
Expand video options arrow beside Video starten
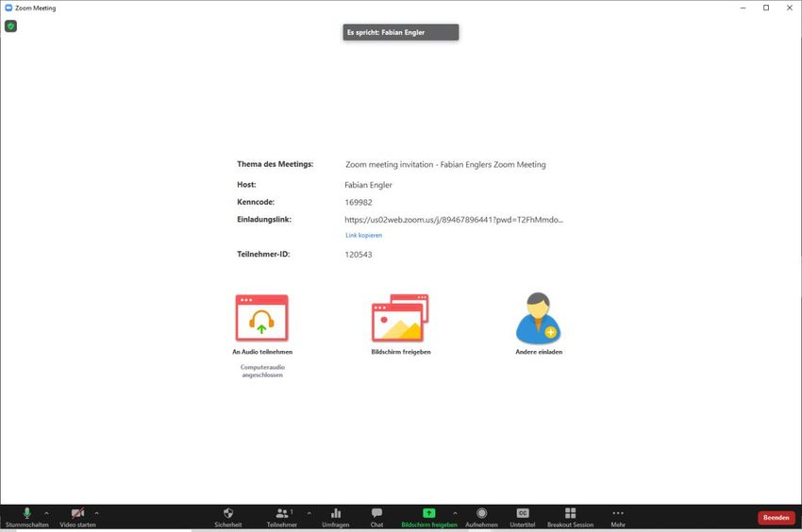(96, 513)
